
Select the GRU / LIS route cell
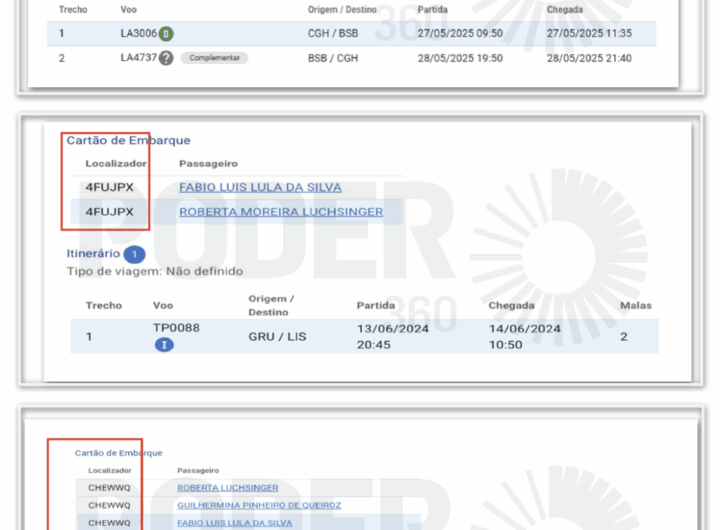(277, 337)
